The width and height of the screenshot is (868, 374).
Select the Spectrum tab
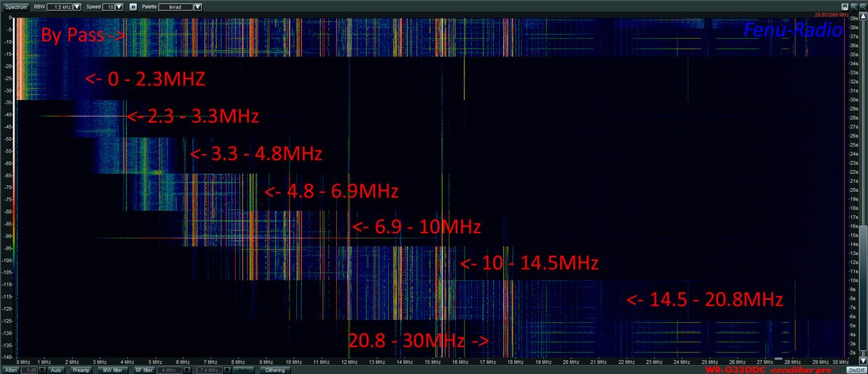(15, 7)
